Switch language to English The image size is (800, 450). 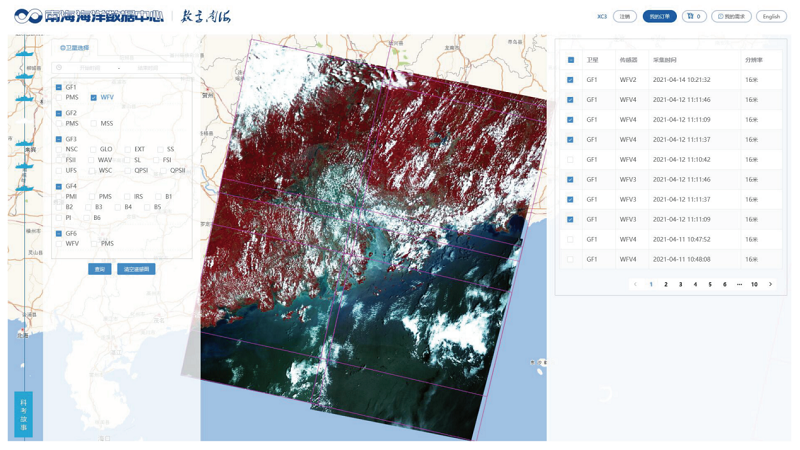click(771, 16)
